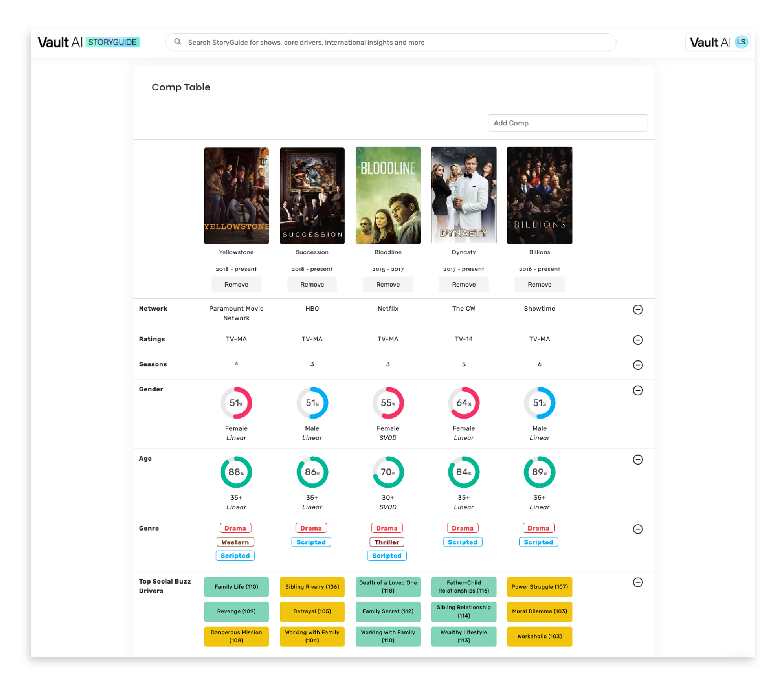Open the LS user avatar
Screen dimensions: 784x687
[741, 42]
